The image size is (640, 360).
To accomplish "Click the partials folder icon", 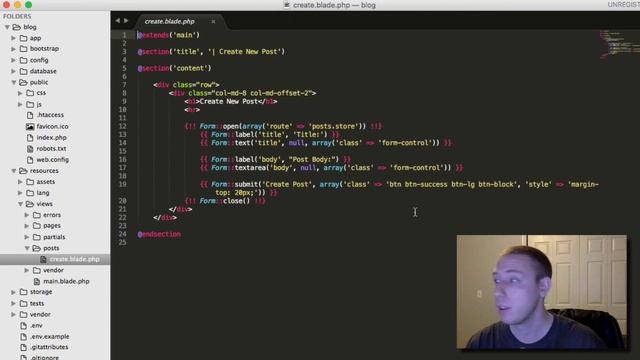I will [x=37, y=237].
